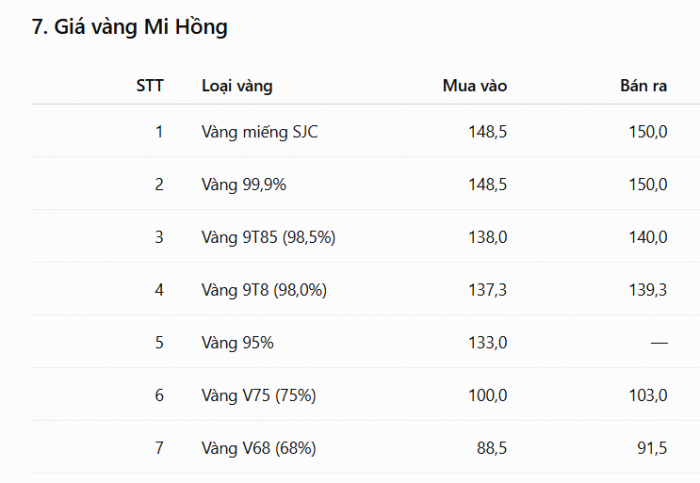
Task: Select the Vàng 99,9% row label
Action: [244, 185]
